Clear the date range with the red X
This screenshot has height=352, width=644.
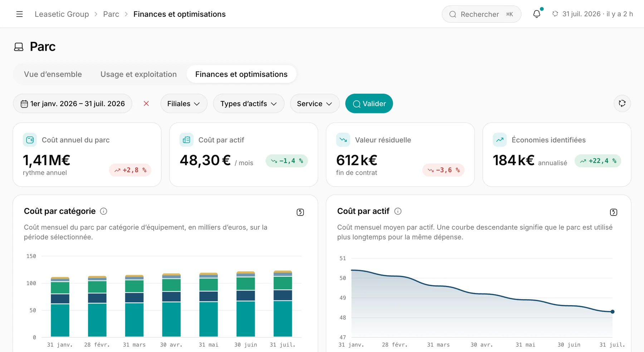click(146, 104)
